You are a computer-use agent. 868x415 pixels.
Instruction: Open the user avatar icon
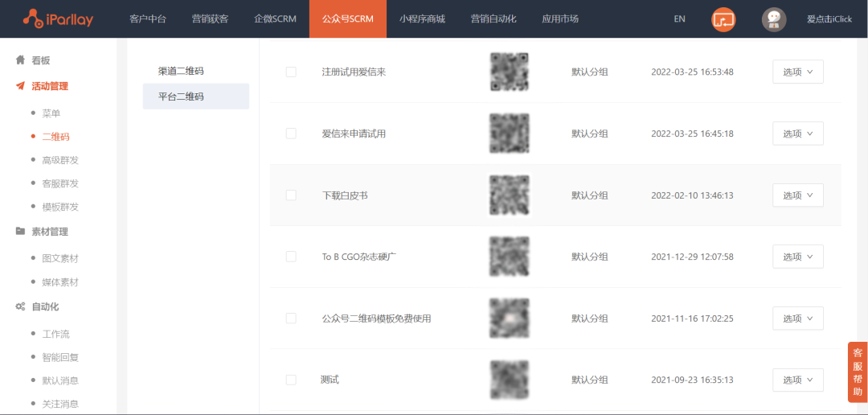point(774,18)
